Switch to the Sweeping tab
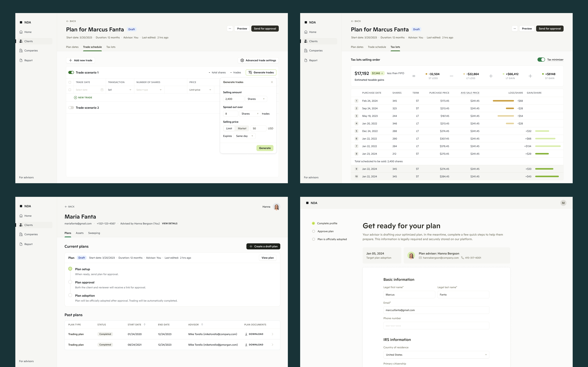 point(94,233)
